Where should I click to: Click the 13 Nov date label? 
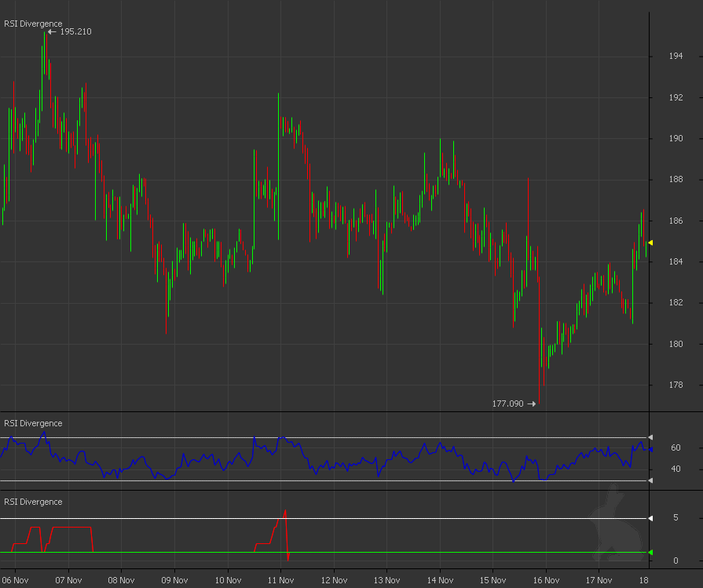(386, 580)
